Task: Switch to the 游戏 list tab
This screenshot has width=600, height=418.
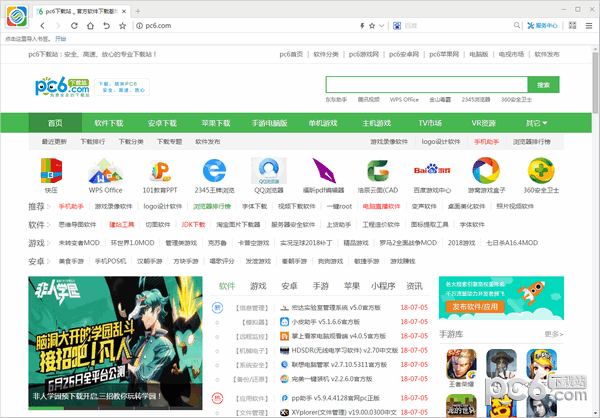Action: point(258,286)
